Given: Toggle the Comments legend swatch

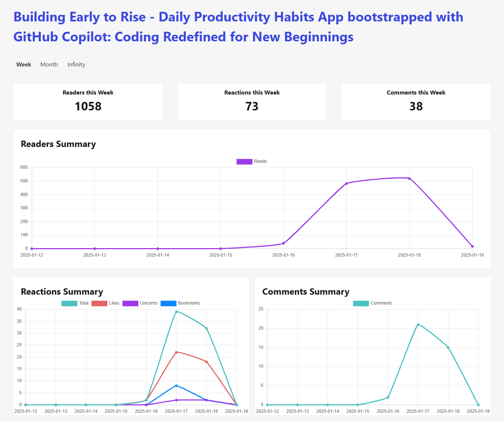Looking at the screenshot, I should point(361,303).
